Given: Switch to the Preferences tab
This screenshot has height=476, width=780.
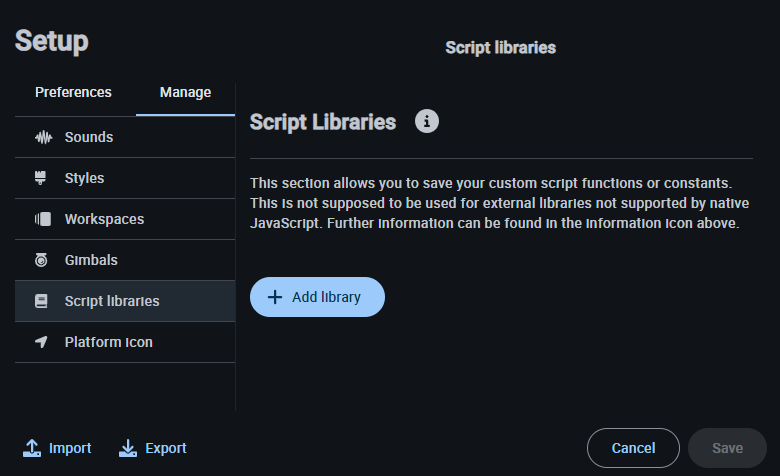Looking at the screenshot, I should [73, 92].
